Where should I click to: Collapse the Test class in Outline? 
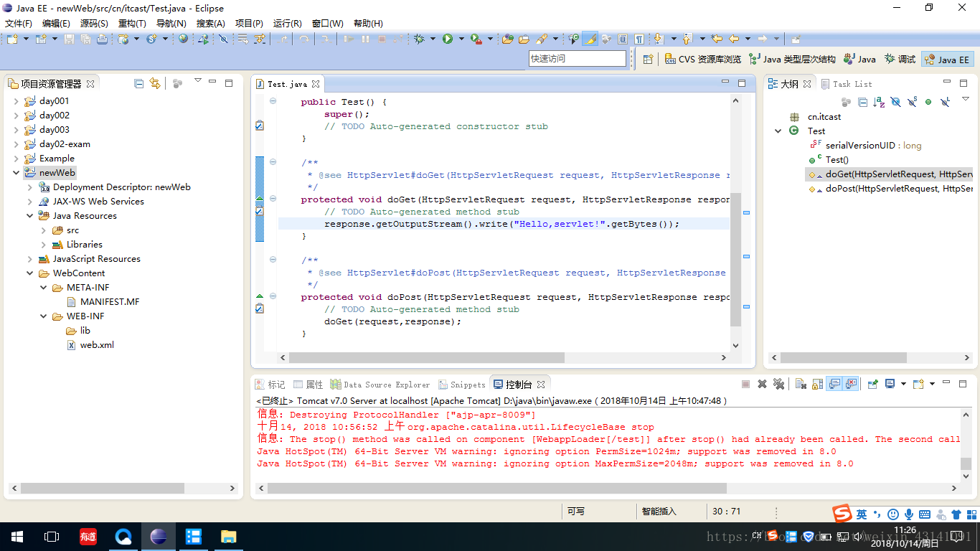tap(778, 131)
